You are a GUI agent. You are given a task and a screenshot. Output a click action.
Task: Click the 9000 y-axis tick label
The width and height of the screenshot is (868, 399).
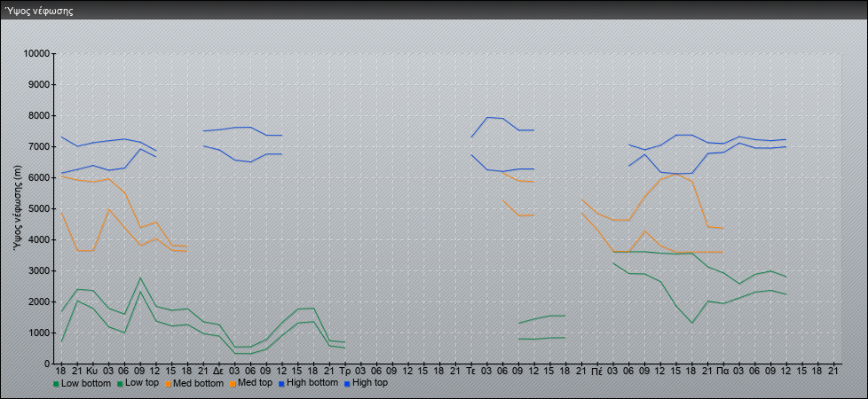[x=39, y=84]
